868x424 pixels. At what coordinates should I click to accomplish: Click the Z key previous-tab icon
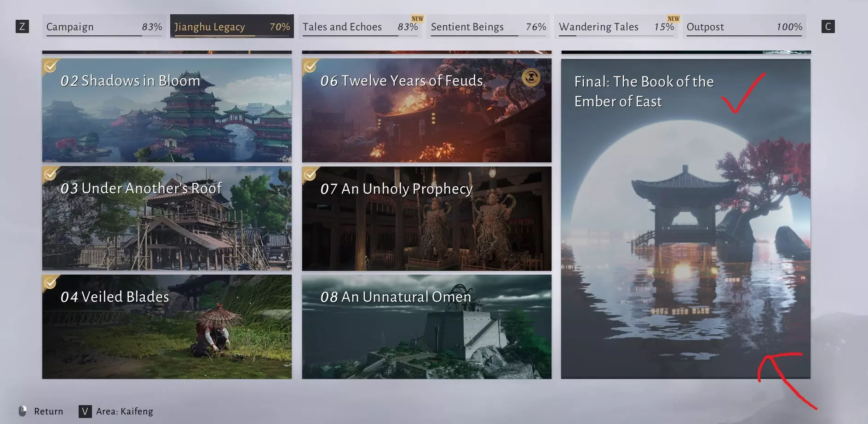coord(22,27)
